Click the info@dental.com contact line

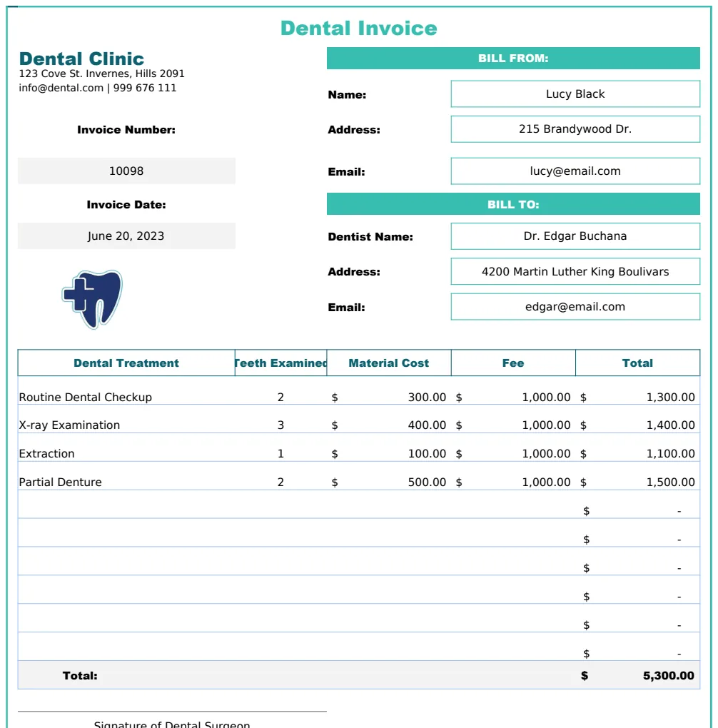pyautogui.click(x=98, y=88)
